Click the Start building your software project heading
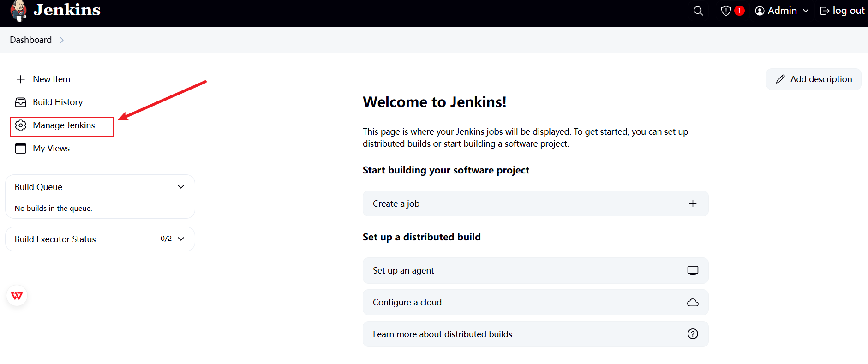The height and width of the screenshot is (364, 868). (x=446, y=170)
